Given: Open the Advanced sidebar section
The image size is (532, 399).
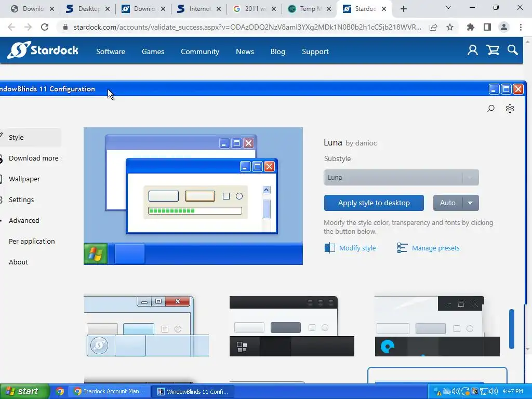Looking at the screenshot, I should (x=24, y=220).
